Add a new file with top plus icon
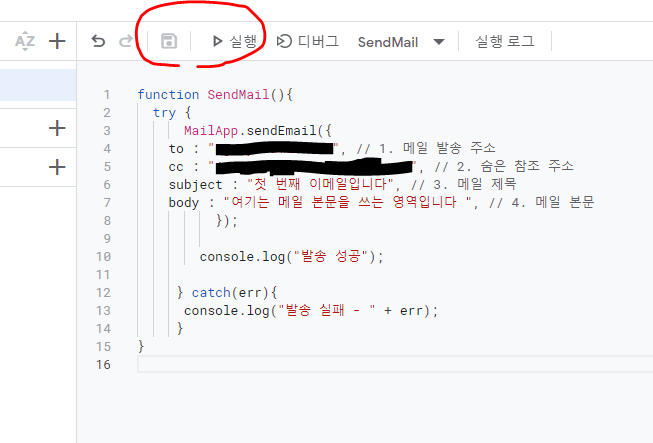Viewport: 653px width, 443px height. (57, 41)
